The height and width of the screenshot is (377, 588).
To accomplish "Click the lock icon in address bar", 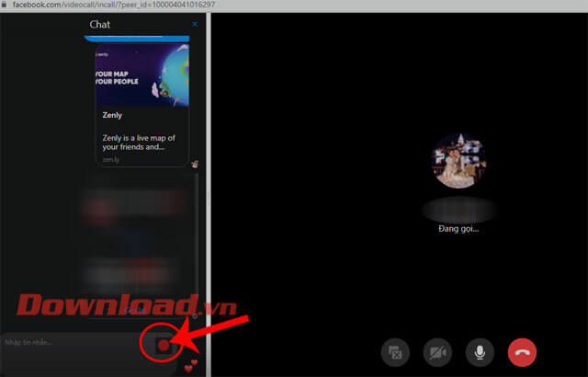I will [4, 5].
